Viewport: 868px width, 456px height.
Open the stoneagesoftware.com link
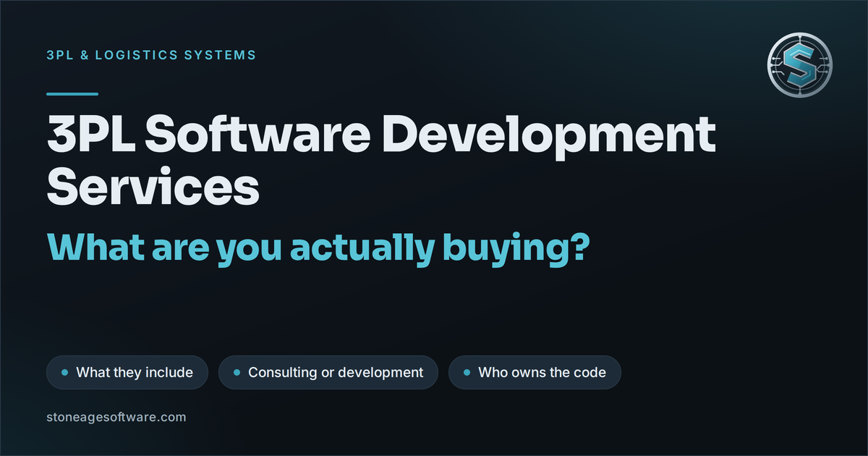coord(116,418)
